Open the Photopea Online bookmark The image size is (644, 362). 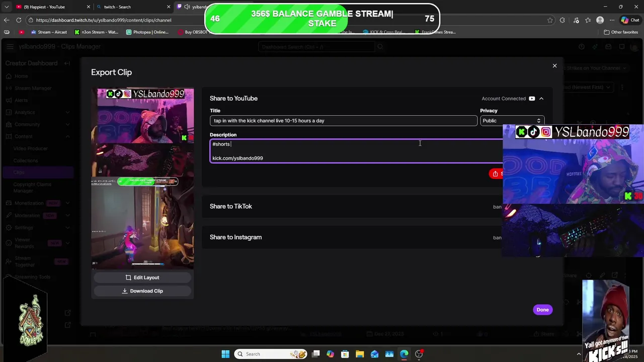pyautogui.click(x=147, y=32)
